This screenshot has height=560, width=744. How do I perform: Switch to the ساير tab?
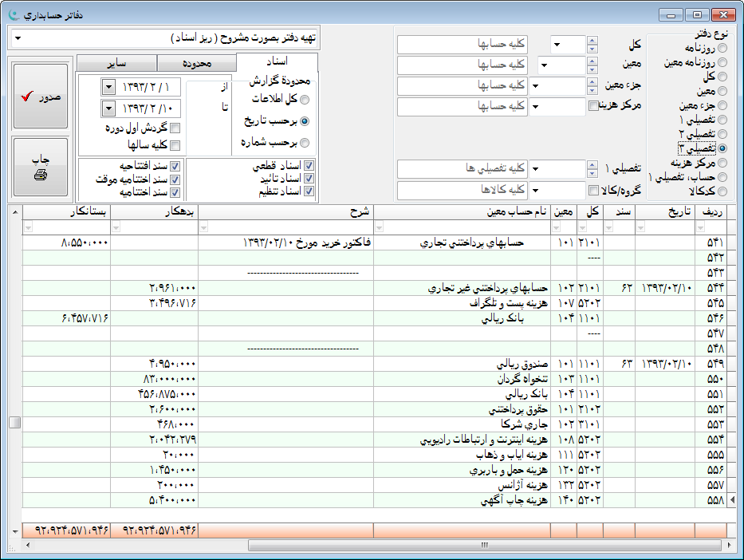click(x=116, y=64)
